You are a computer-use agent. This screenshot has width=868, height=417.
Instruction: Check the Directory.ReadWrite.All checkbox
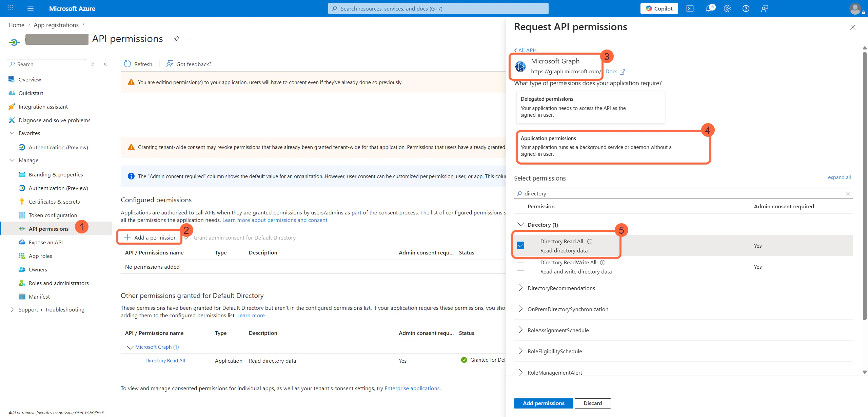(x=520, y=267)
